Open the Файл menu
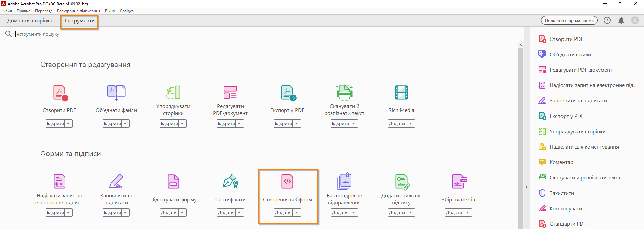The image size is (644, 229). pos(7,11)
